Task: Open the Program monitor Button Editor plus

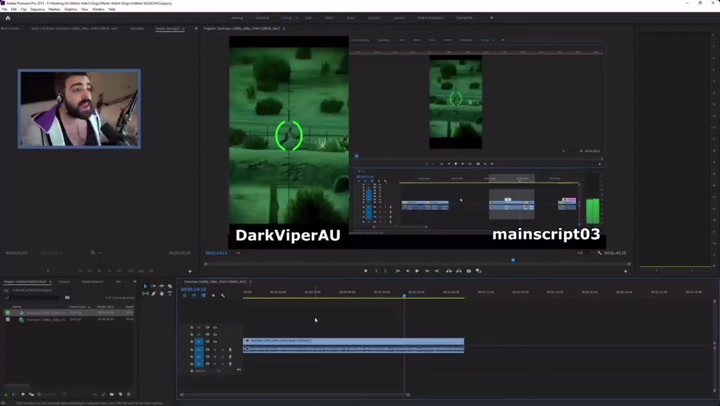Action: point(625,271)
